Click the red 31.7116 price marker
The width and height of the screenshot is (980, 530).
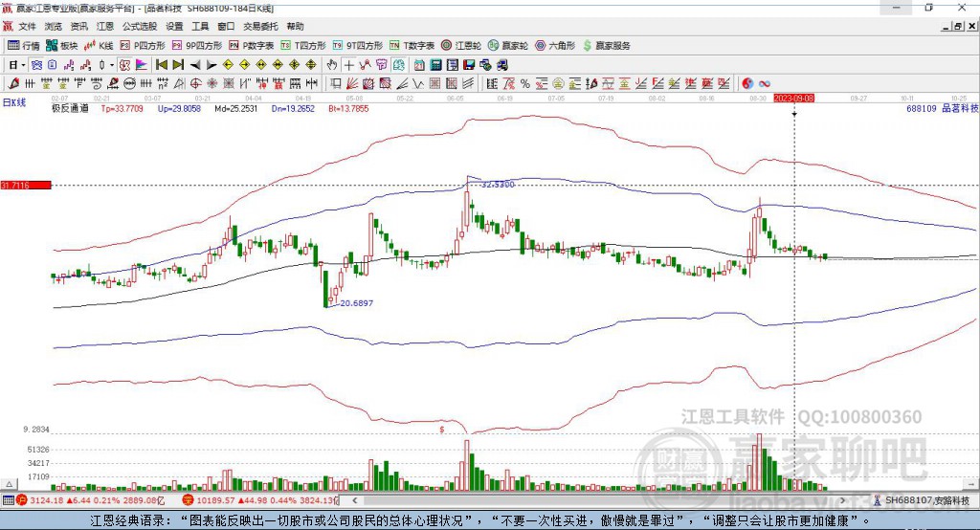[x=26, y=185]
